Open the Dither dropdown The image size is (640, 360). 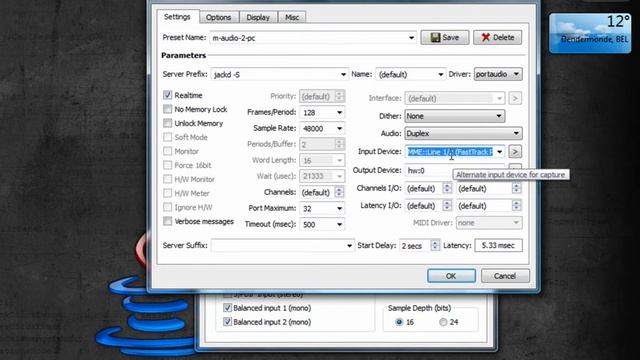(455, 116)
